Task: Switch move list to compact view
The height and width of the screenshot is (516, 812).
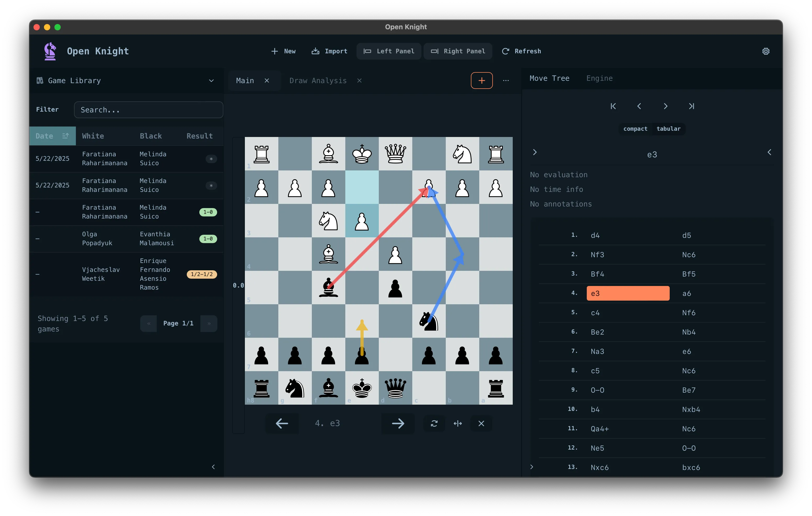Action: [635, 129]
